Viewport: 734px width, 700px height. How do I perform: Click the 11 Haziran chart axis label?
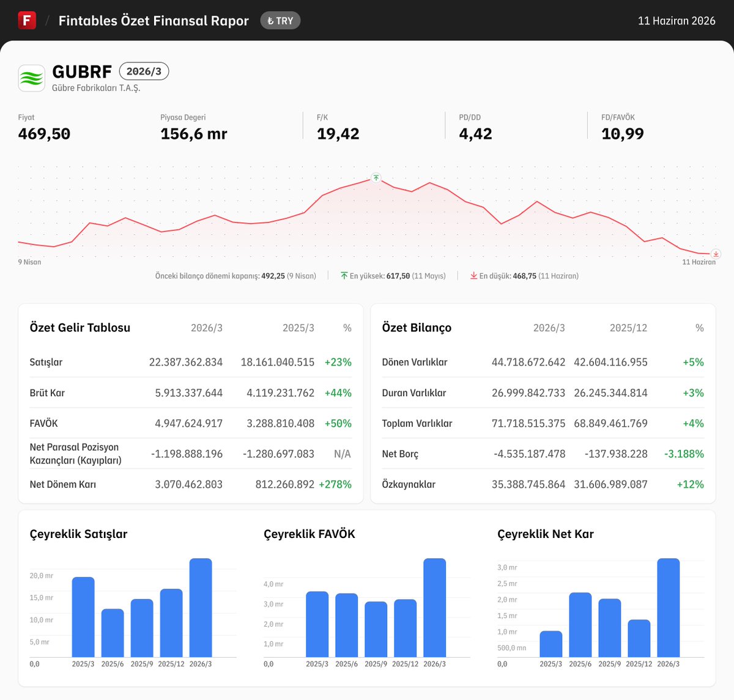699,262
